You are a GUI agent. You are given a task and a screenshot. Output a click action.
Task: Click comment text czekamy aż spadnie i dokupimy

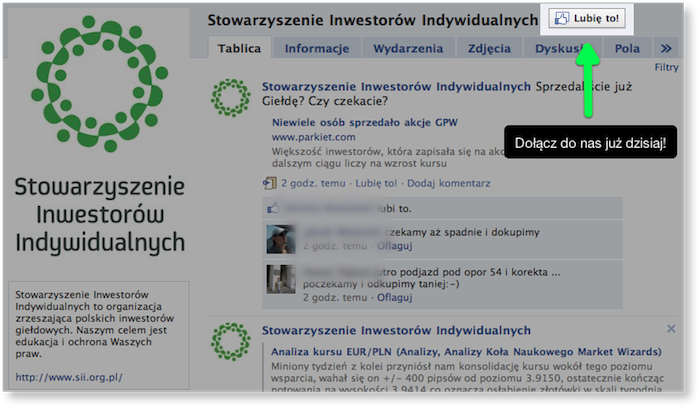pos(462,232)
